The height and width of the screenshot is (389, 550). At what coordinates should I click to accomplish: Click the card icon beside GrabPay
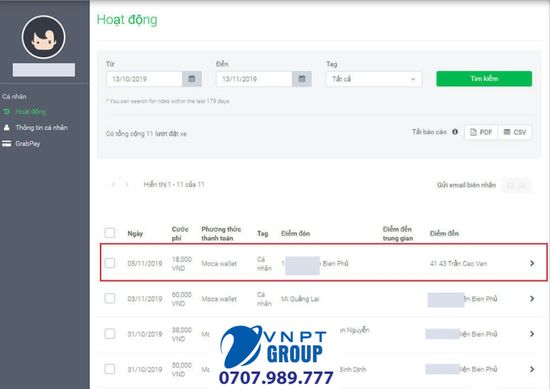[x=6, y=143]
